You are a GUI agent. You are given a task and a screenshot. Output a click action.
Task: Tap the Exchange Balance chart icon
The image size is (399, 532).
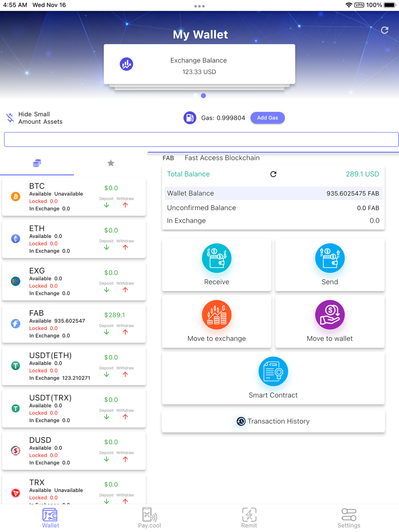126,64
